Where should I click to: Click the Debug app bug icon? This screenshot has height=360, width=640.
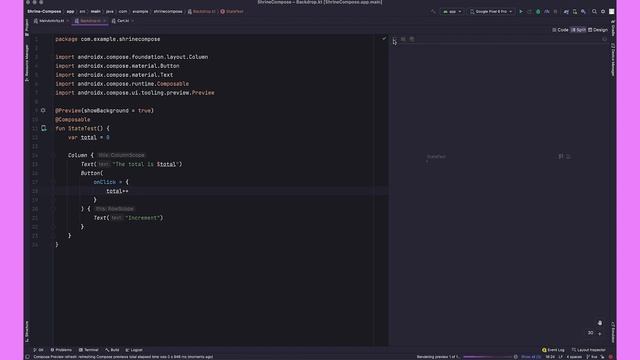click(538, 11)
